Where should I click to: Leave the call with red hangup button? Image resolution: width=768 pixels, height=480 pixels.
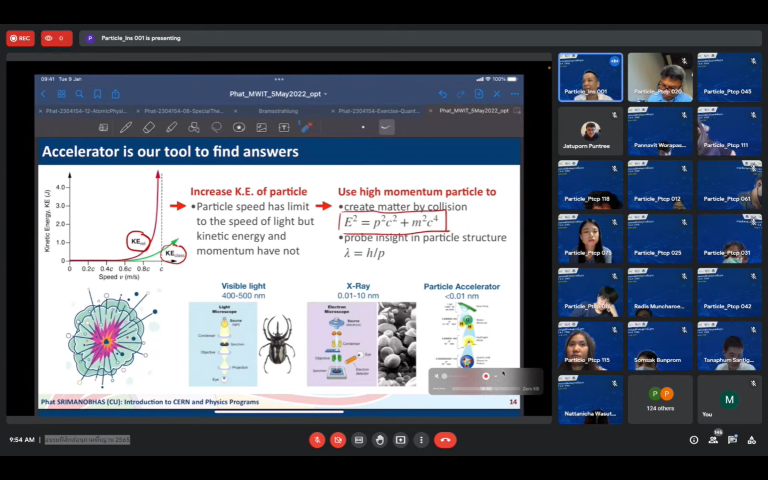445,440
